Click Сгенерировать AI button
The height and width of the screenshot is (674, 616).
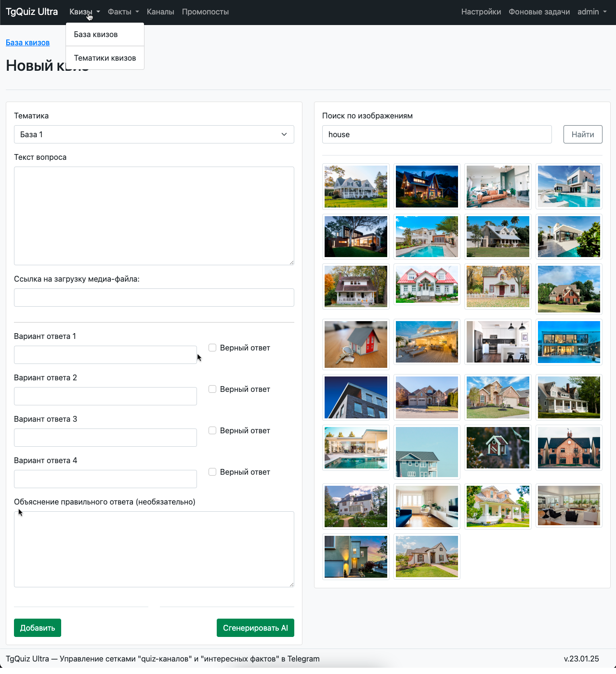coord(255,628)
